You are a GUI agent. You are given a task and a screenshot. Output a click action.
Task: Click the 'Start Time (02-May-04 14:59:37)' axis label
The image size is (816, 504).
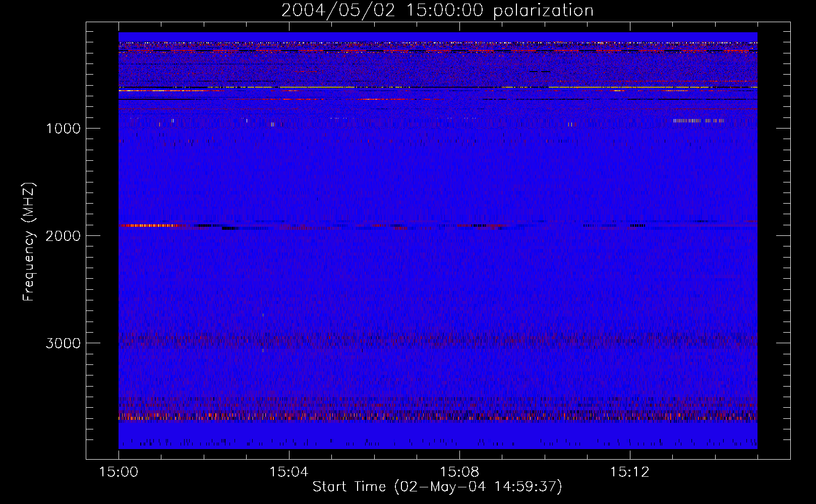(437, 487)
